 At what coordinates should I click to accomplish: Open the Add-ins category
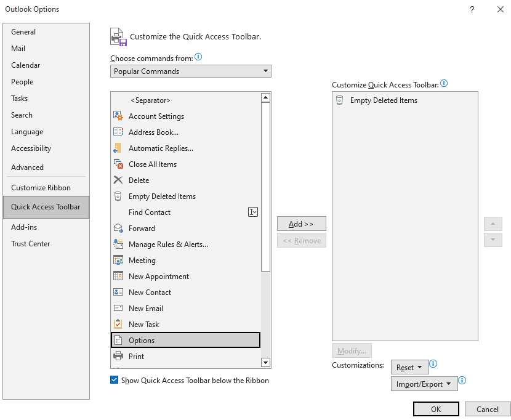click(x=46, y=227)
